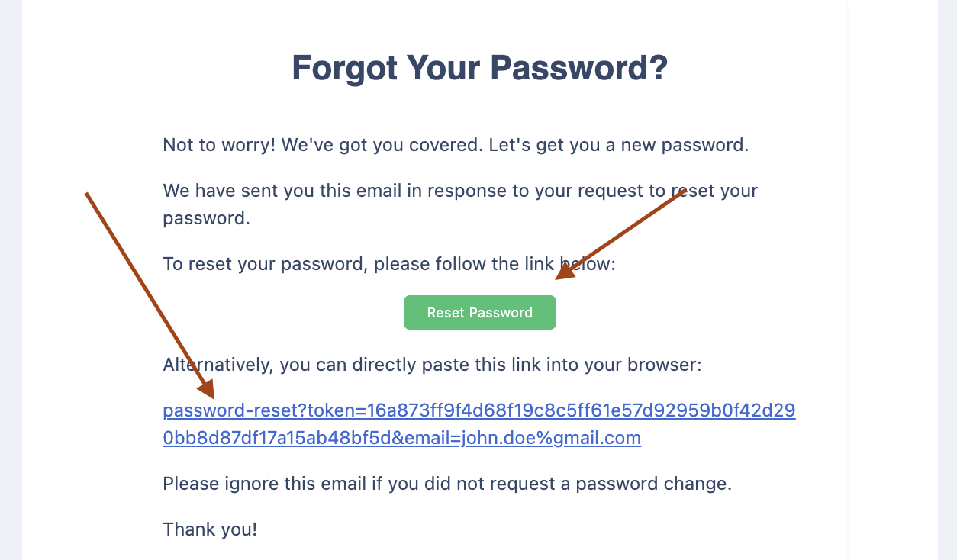957x560 pixels.
Task: Select the "Not to worry!" text
Action: 219,145
